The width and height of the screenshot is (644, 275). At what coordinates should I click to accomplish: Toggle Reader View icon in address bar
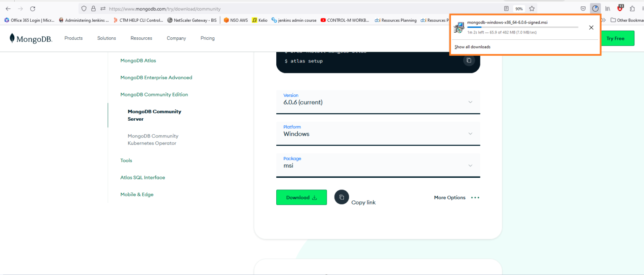click(506, 8)
